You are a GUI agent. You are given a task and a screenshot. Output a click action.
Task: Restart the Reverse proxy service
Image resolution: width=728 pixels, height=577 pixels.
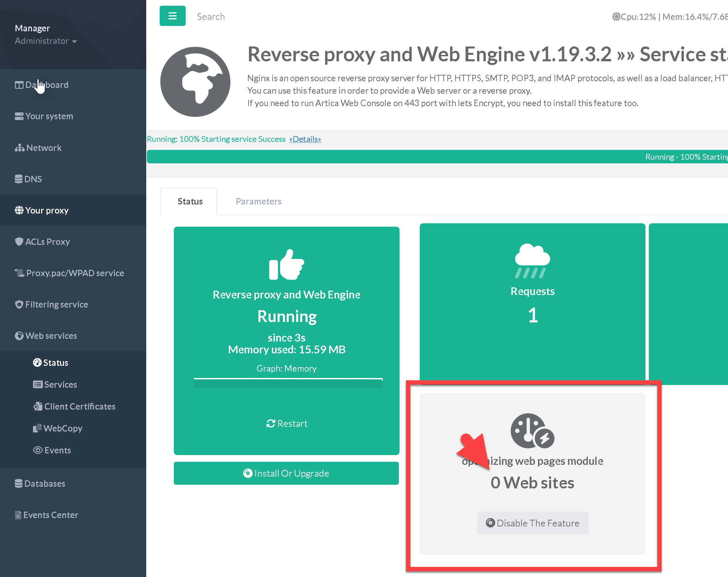(287, 423)
